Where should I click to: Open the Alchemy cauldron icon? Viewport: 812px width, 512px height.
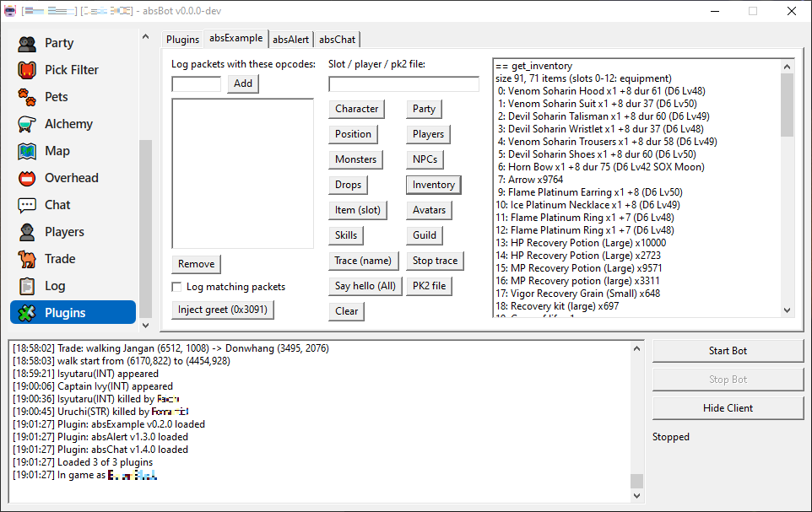[x=27, y=124]
